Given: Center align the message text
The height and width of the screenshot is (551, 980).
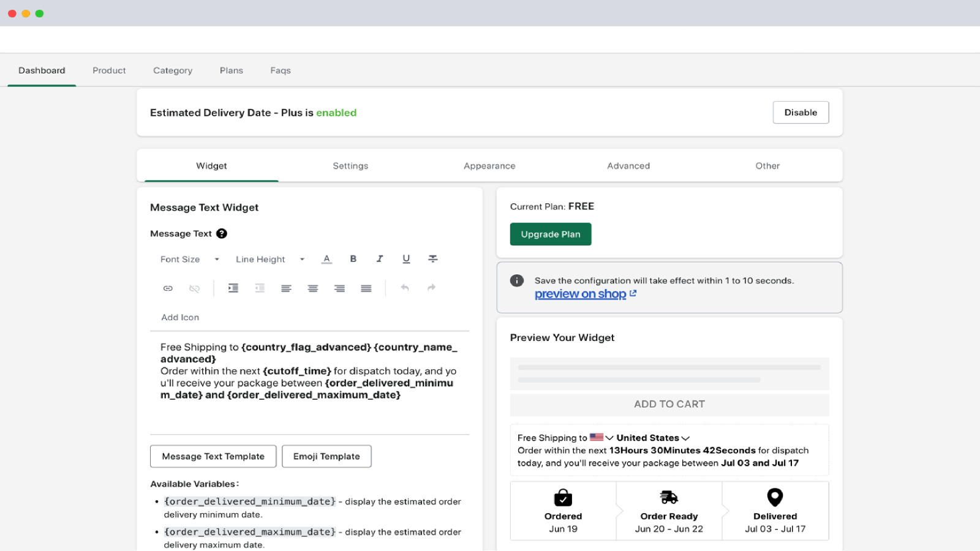Looking at the screenshot, I should [313, 288].
